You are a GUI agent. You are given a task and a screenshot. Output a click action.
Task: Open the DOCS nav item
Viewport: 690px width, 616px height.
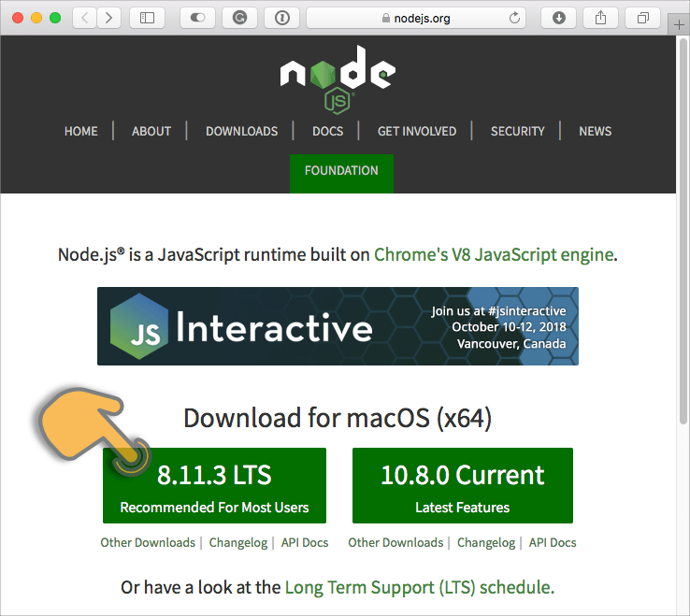coord(328,131)
